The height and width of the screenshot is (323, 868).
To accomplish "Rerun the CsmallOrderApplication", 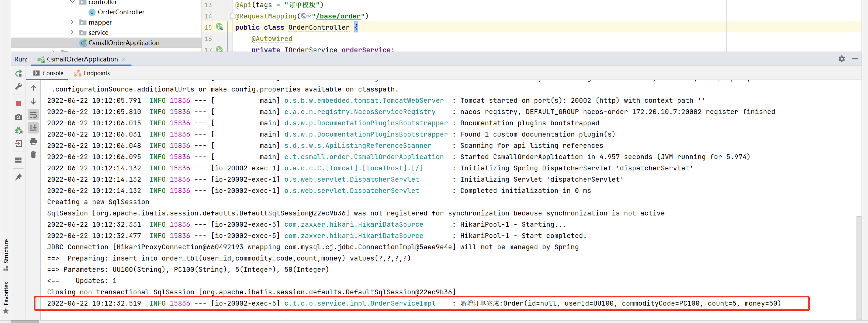I will click(18, 73).
